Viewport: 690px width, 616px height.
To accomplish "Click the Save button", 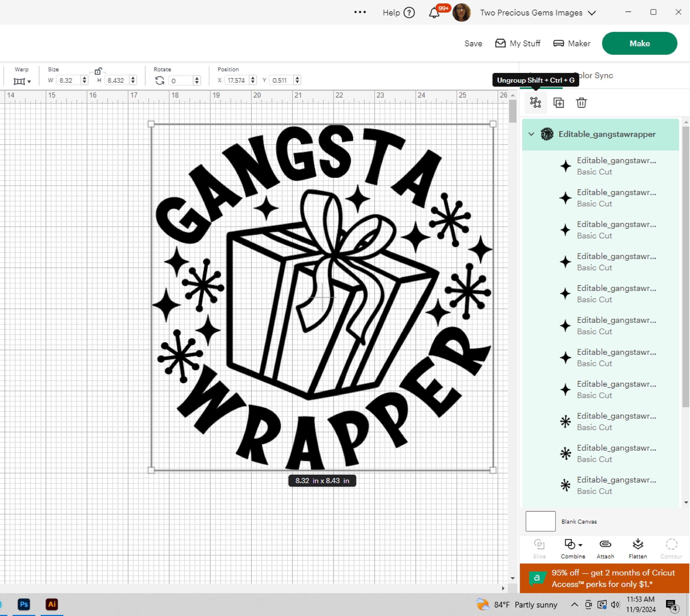I will coord(473,43).
